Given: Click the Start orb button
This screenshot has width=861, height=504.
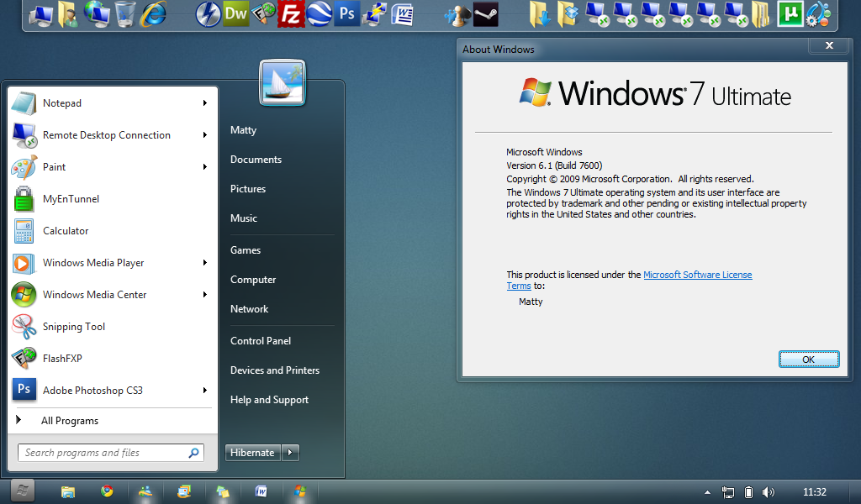Looking at the screenshot, I should tap(23, 491).
